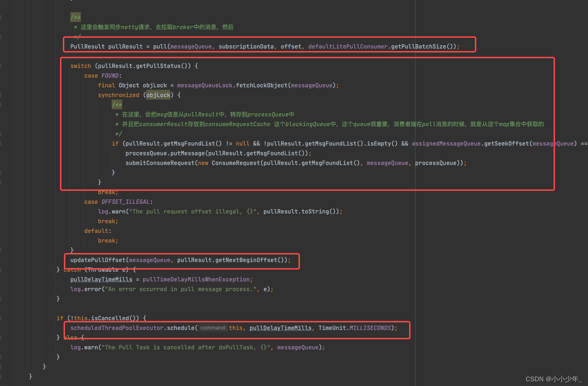Click the log.error call
Viewport: 588px width, 386px height.
[86, 289]
